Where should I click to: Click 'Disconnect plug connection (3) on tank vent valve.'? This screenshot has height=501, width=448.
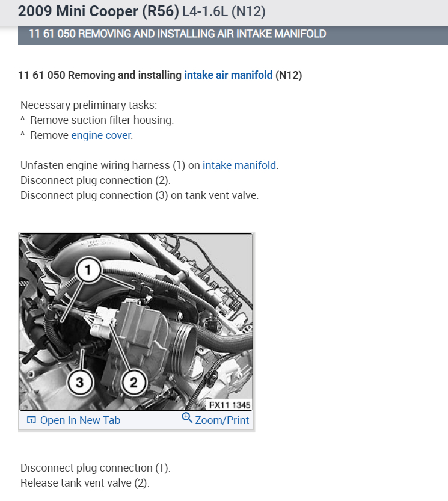pos(140,195)
